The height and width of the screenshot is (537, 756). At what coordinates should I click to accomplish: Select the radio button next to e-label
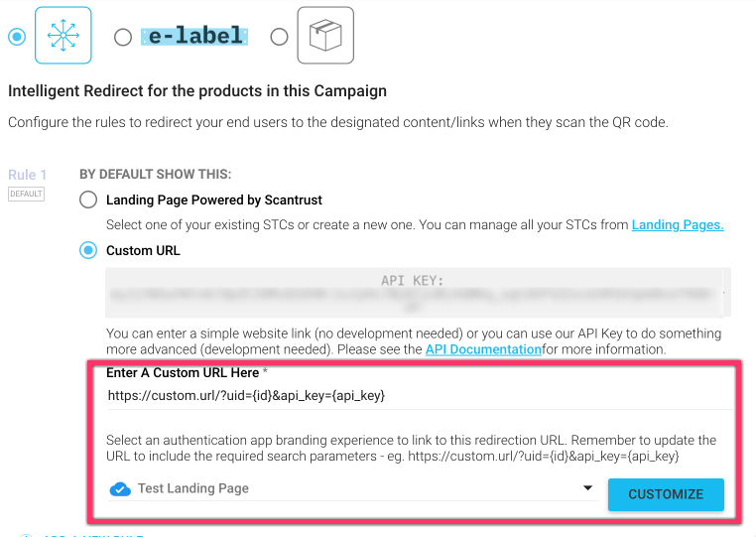123,37
